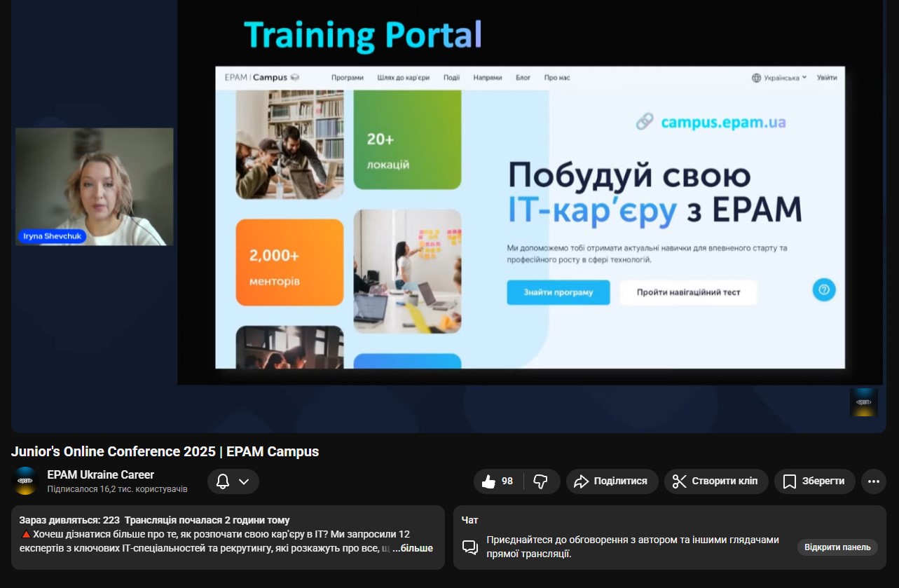Open the three-dots more actions menu

coord(873,481)
